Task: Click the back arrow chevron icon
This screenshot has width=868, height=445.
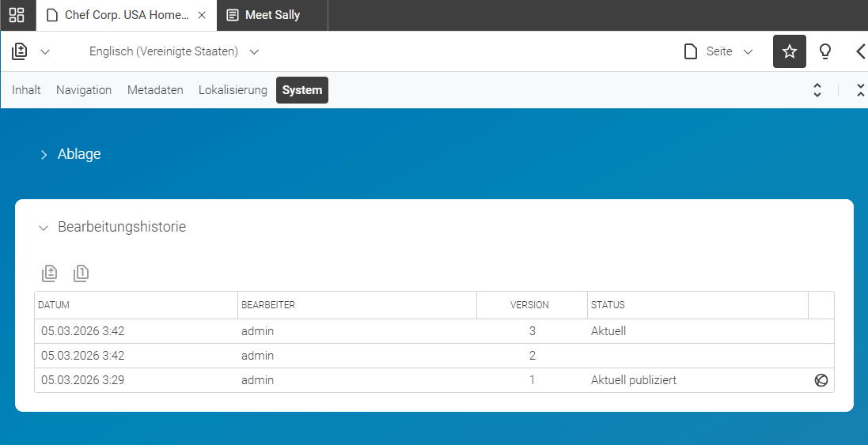Action: point(861,51)
